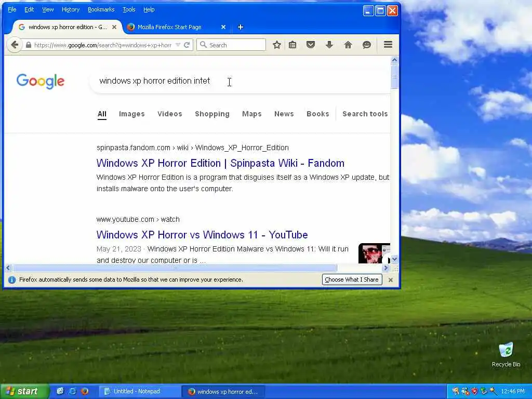Click the horizontal scrollbar thumb

click(x=175, y=268)
